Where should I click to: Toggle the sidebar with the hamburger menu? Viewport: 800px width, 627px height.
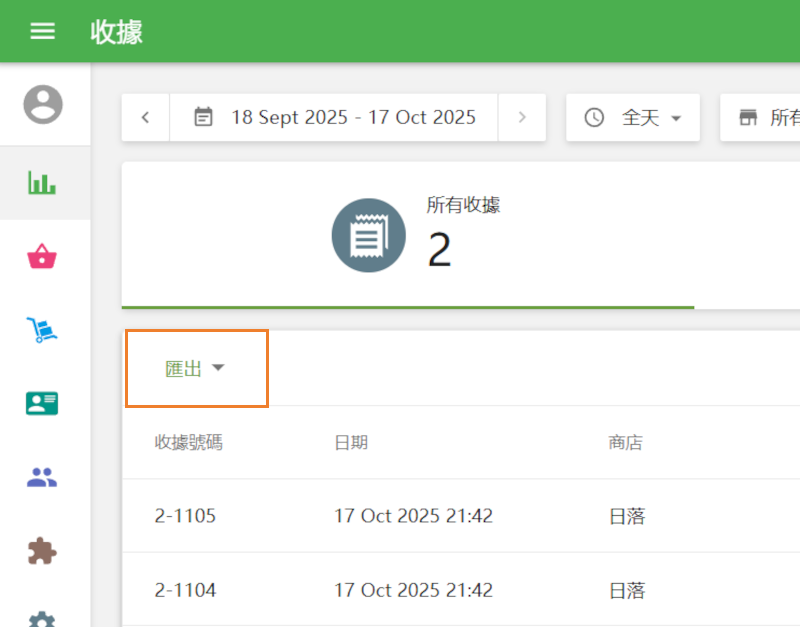(43, 30)
